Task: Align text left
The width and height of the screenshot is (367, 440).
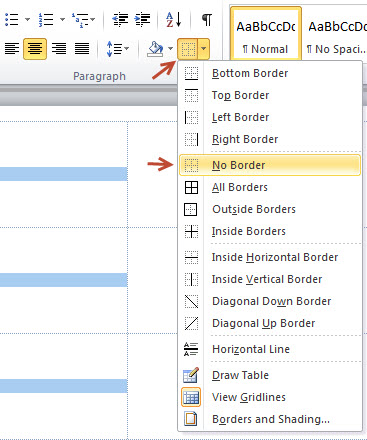Action: tap(12, 49)
